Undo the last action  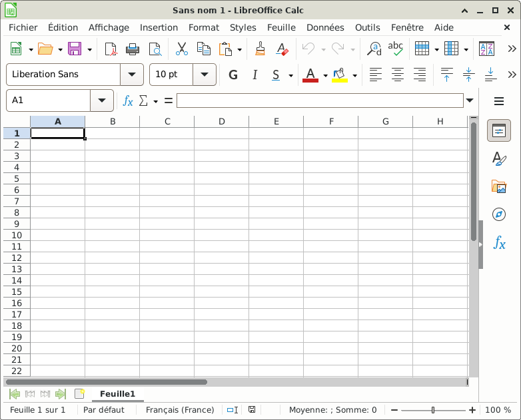click(308, 49)
